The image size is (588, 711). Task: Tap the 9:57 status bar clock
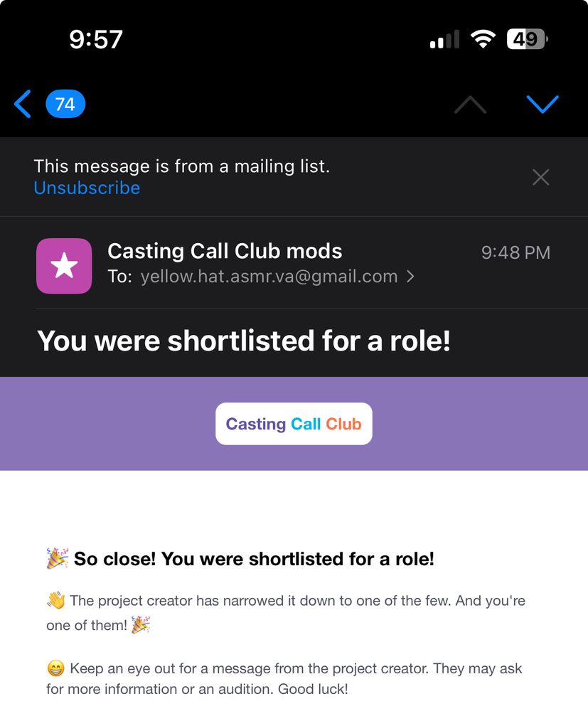pos(96,39)
